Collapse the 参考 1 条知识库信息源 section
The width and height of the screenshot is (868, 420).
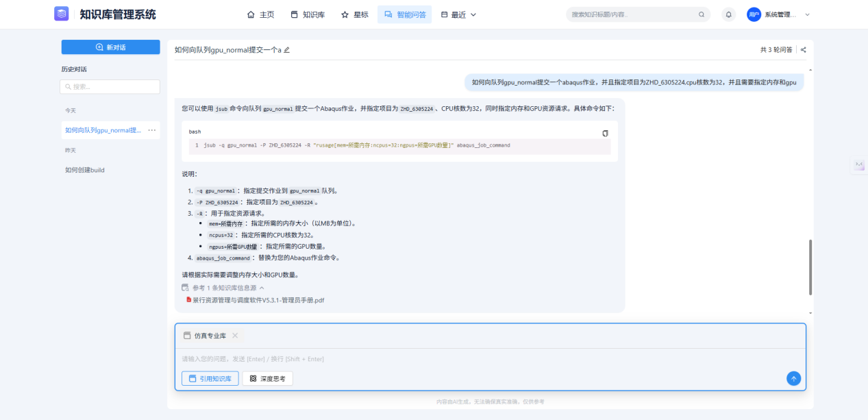point(223,288)
